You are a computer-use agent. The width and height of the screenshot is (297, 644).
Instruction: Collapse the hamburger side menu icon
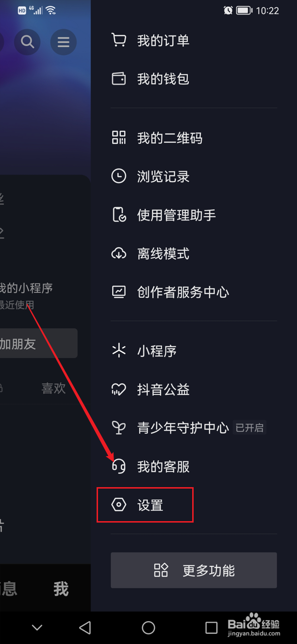[64, 42]
